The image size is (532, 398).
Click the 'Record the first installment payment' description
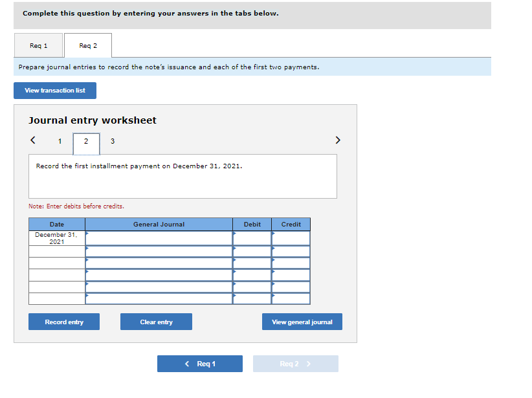coord(139,166)
